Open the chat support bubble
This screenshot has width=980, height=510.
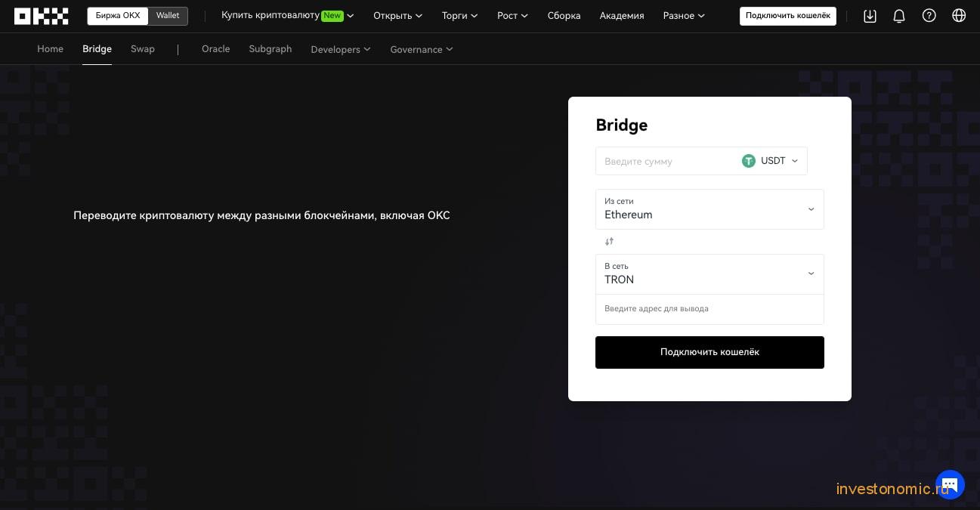950,484
